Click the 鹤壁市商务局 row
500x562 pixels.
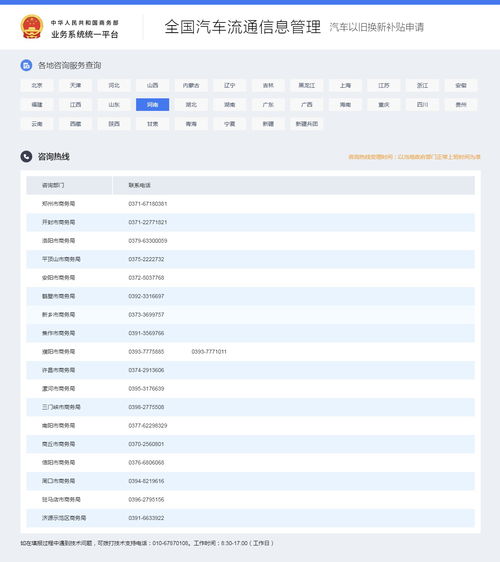[250, 296]
